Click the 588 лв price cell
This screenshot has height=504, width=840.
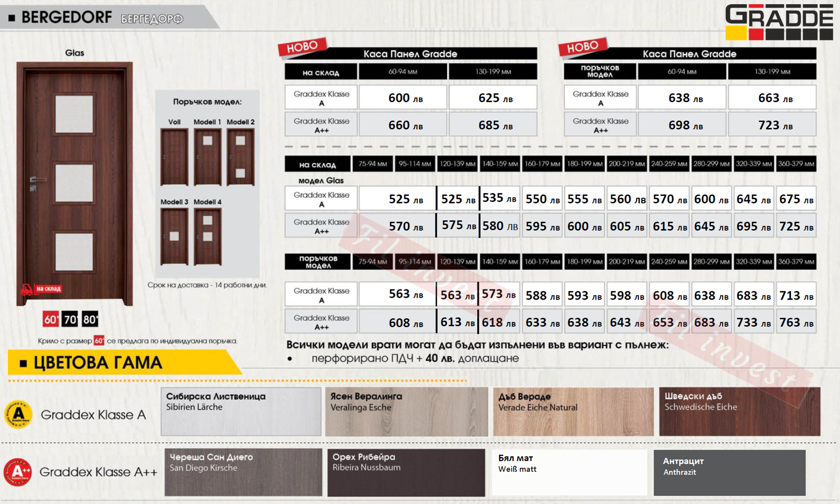coord(542,294)
